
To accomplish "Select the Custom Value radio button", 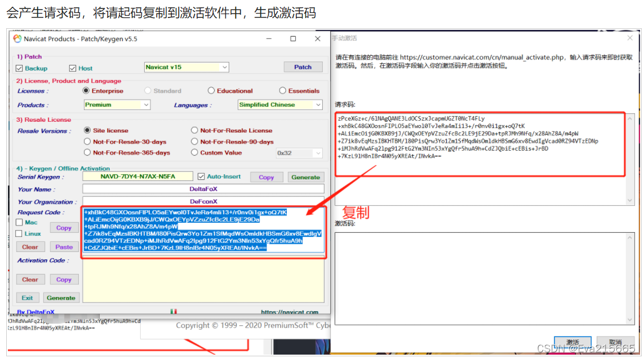I will (194, 152).
